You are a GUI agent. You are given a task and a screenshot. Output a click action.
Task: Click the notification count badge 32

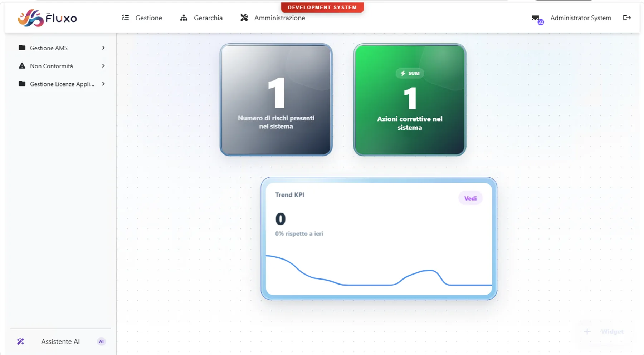click(541, 22)
